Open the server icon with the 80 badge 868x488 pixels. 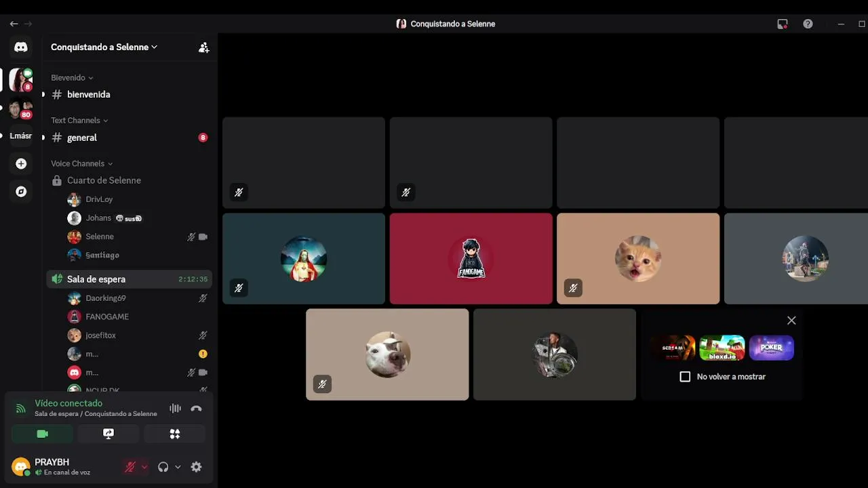click(x=20, y=108)
